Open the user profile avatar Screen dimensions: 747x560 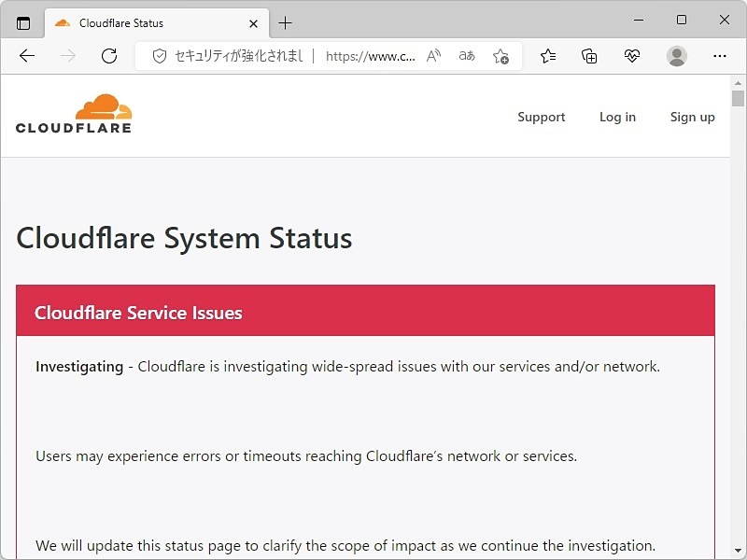676,56
